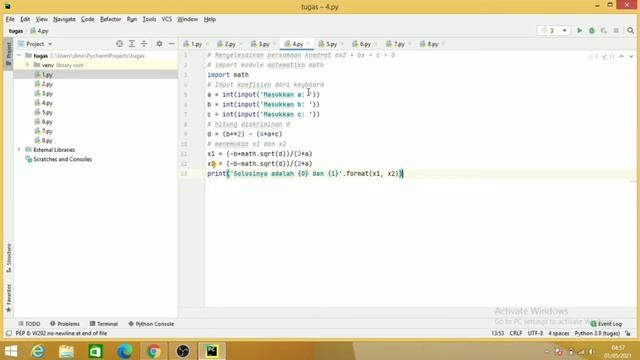Open the Structure side tool window
The image size is (640, 360).
click(x=8, y=258)
